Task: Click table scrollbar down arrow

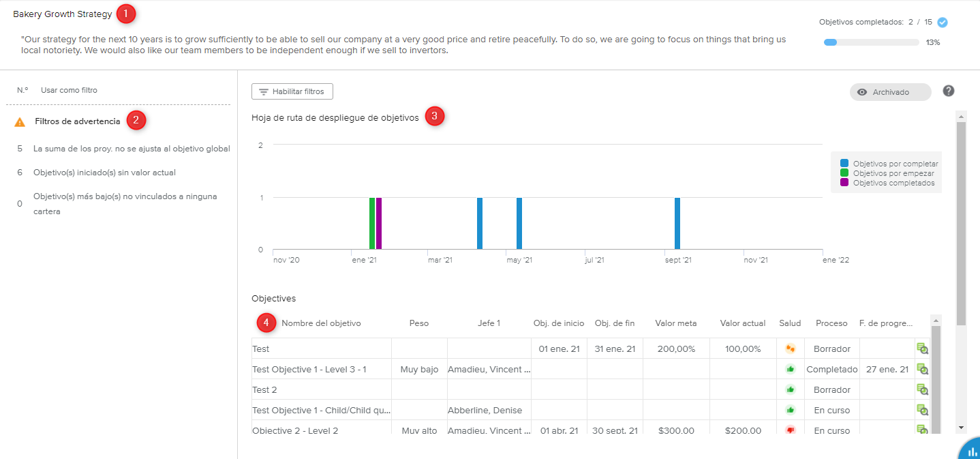Action: tap(936, 428)
